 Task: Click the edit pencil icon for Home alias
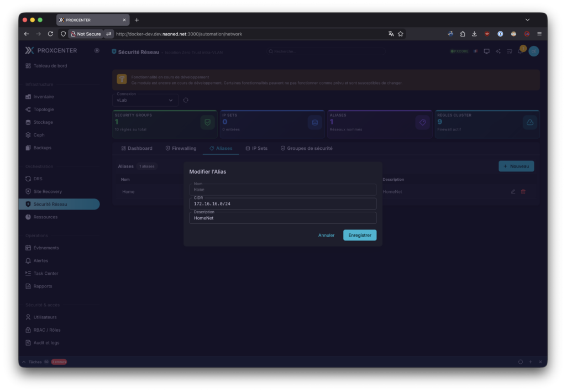pos(513,192)
